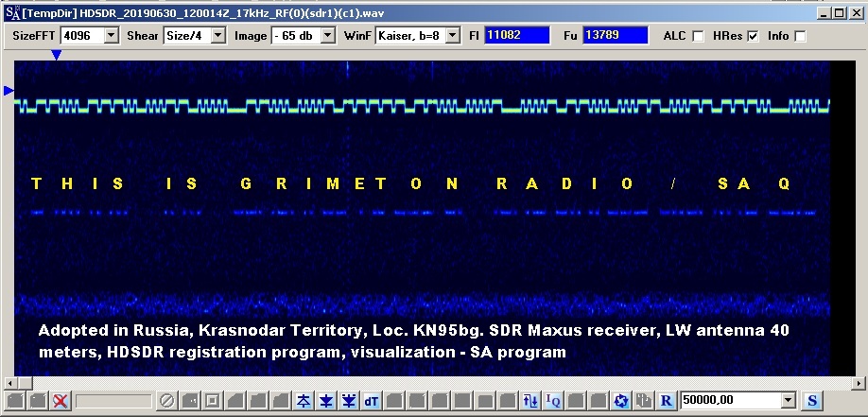The image size is (868, 417).
Task: Click the SA application icon in title bar
Action: coord(11,12)
